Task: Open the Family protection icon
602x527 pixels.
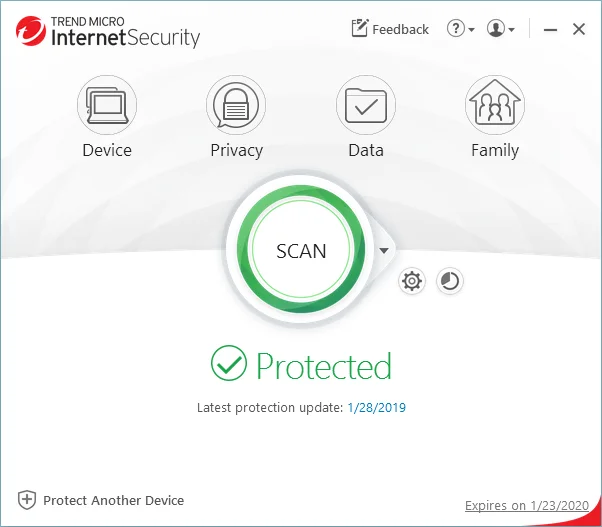Action: [495, 104]
